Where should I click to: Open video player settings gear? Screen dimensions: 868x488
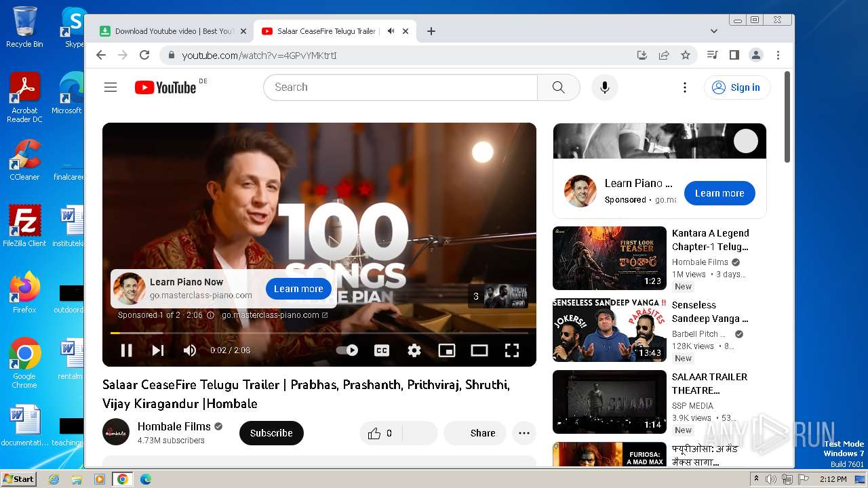click(414, 350)
